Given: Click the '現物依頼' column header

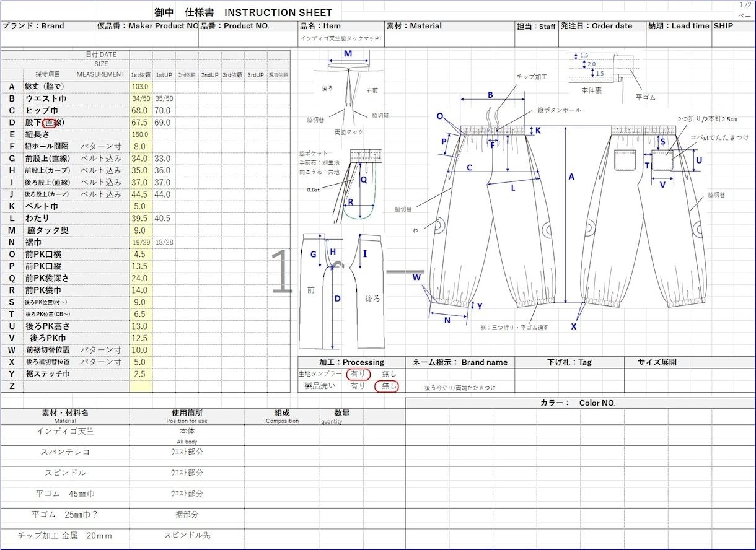Looking at the screenshot, I should click(x=278, y=75).
